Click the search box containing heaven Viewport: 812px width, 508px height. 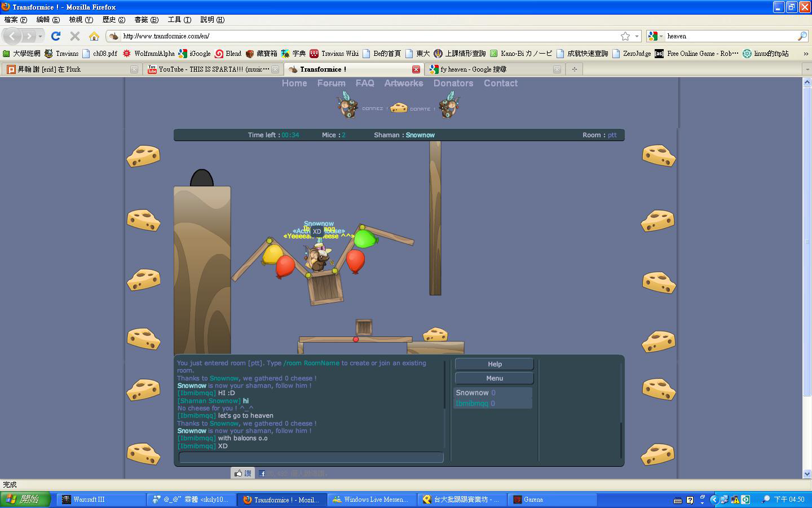(x=730, y=36)
